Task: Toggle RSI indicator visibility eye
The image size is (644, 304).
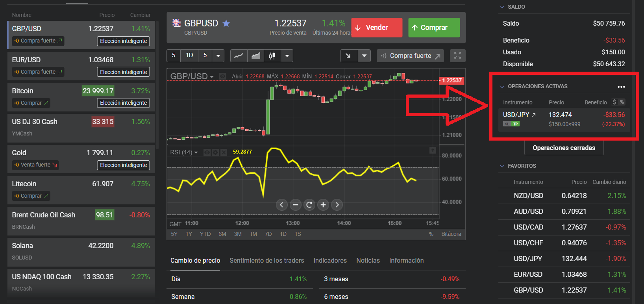Action: click(x=207, y=152)
